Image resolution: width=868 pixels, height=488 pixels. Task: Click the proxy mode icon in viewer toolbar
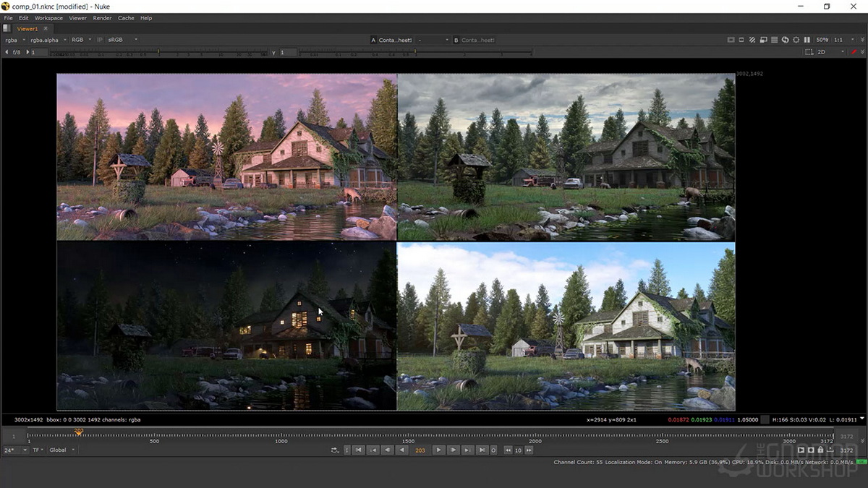tap(764, 40)
